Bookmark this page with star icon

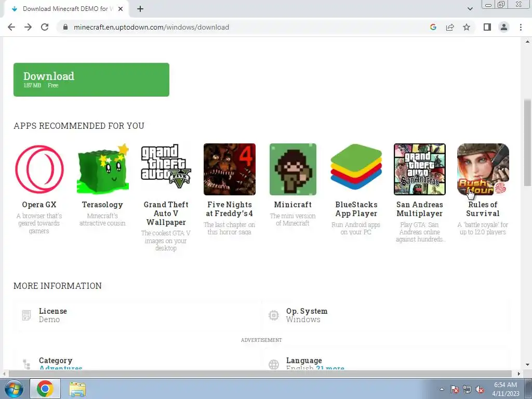point(467,27)
